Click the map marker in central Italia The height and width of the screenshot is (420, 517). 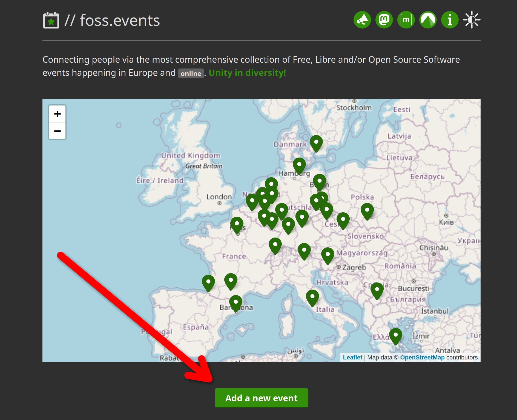click(x=312, y=298)
